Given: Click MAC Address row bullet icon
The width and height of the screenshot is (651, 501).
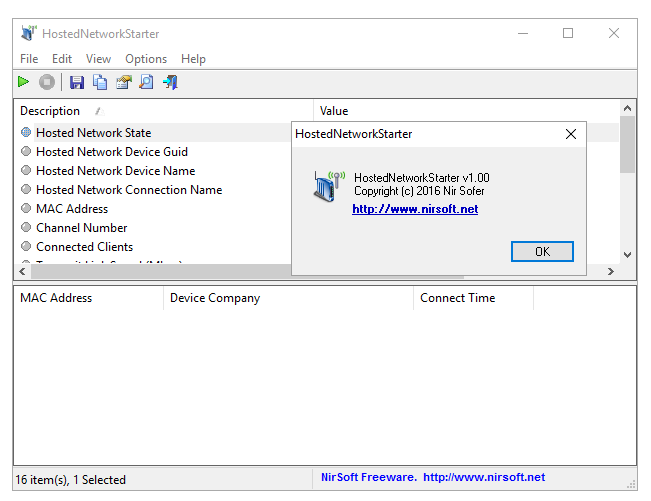Looking at the screenshot, I should point(26,208).
